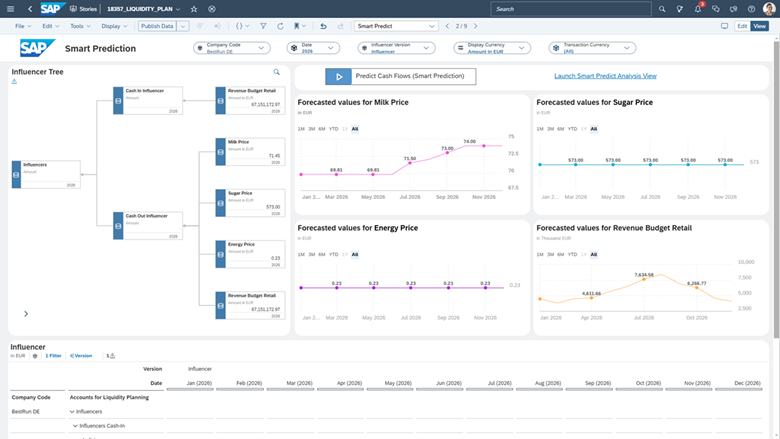780x439 pixels.
Task: Select All range in Milk Price chart
Action: tap(355, 129)
